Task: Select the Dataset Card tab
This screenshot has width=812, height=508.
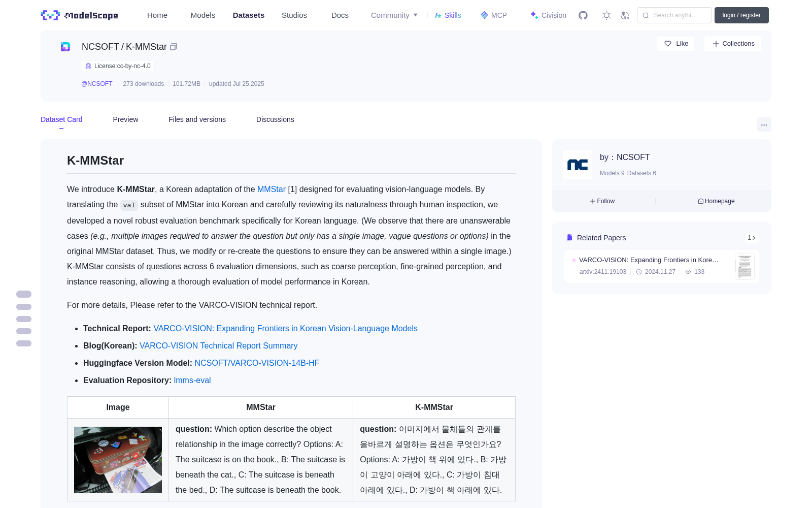Action: tap(61, 119)
